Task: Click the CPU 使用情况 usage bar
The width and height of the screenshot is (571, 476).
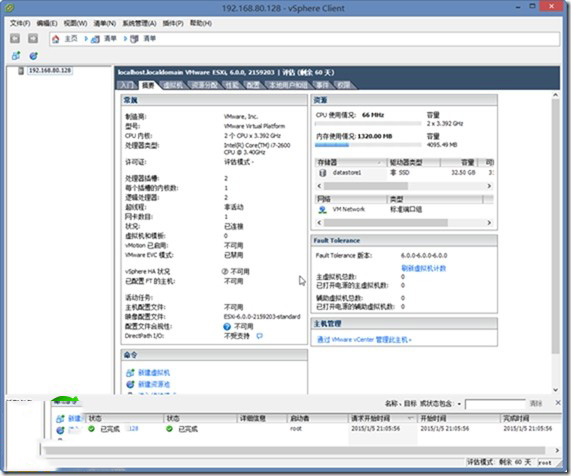Action: (367, 124)
